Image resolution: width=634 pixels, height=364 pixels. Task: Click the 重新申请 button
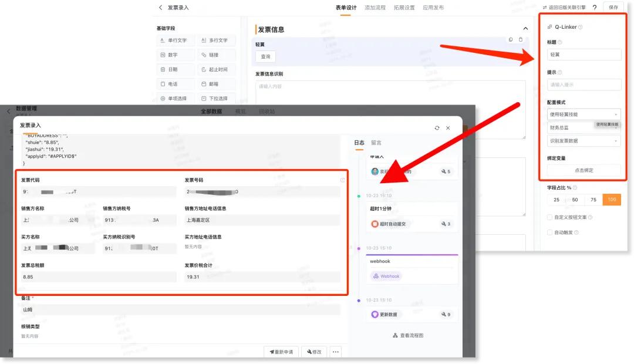click(281, 352)
